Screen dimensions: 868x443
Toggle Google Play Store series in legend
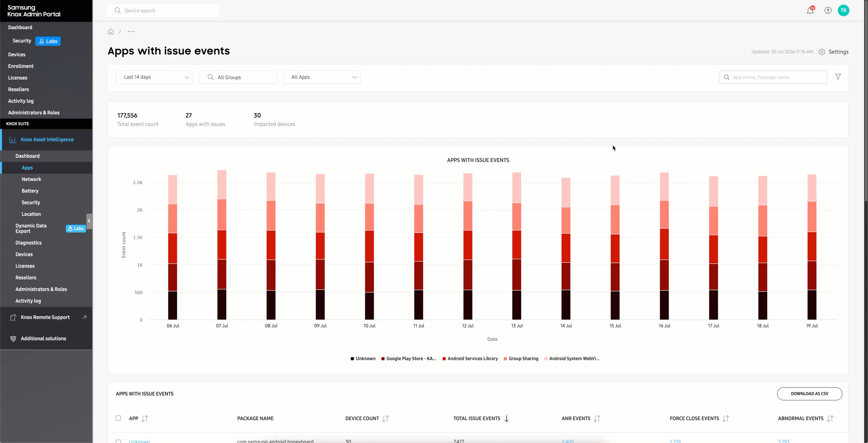coord(408,359)
